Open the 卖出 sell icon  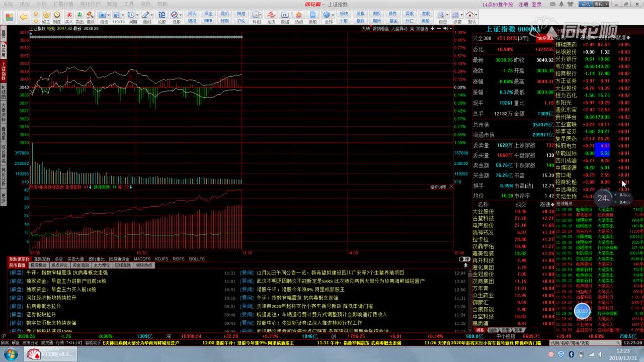pos(79,18)
